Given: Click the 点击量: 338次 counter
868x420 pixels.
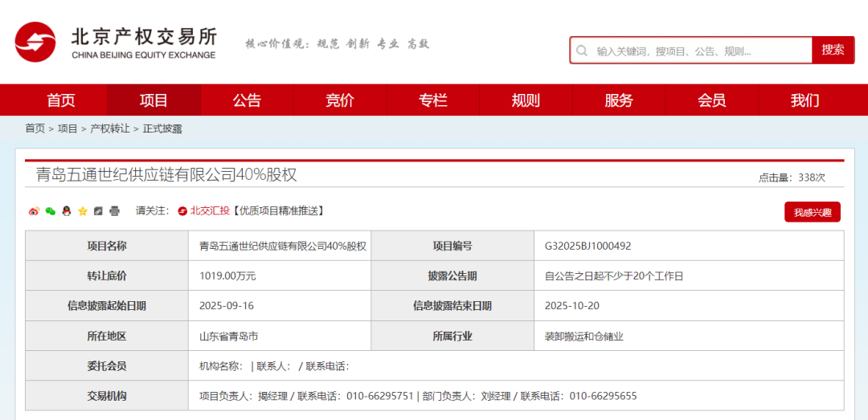Looking at the screenshot, I should click(x=792, y=177).
